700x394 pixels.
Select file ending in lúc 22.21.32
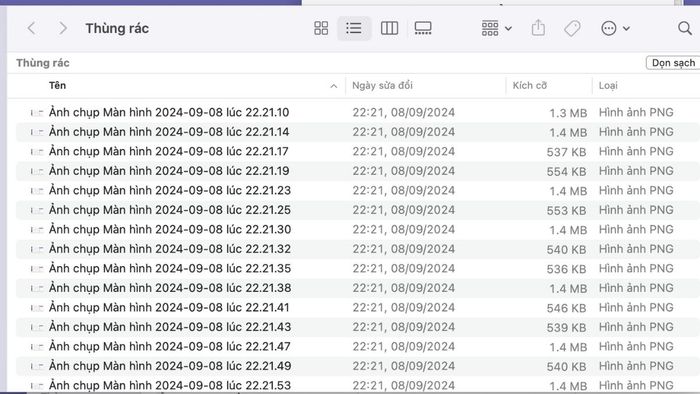click(170, 249)
